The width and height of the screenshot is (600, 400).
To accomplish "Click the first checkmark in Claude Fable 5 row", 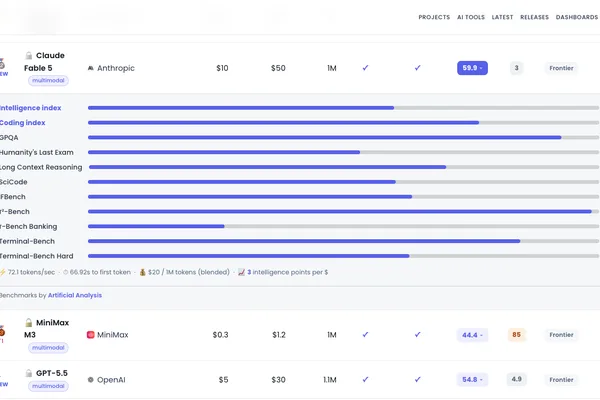I will 365,68.
